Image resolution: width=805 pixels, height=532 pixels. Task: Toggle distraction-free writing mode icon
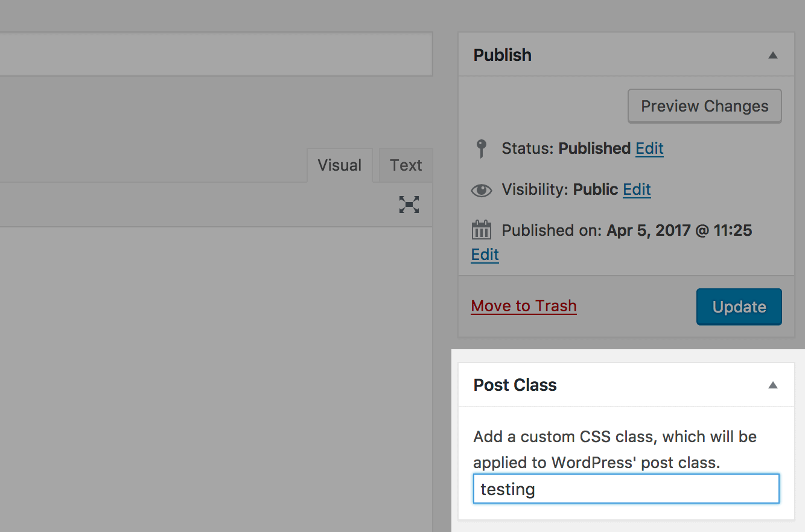point(409,205)
